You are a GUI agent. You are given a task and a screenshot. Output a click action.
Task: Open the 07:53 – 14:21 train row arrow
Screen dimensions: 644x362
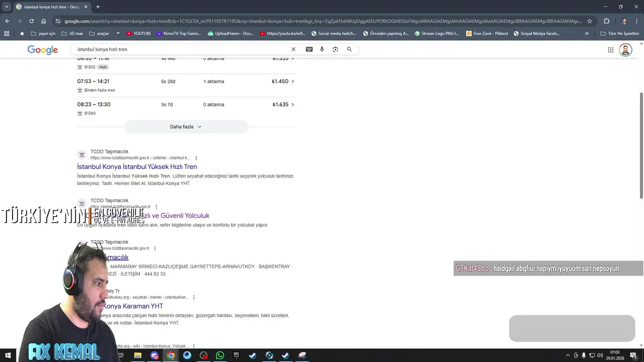(x=293, y=81)
